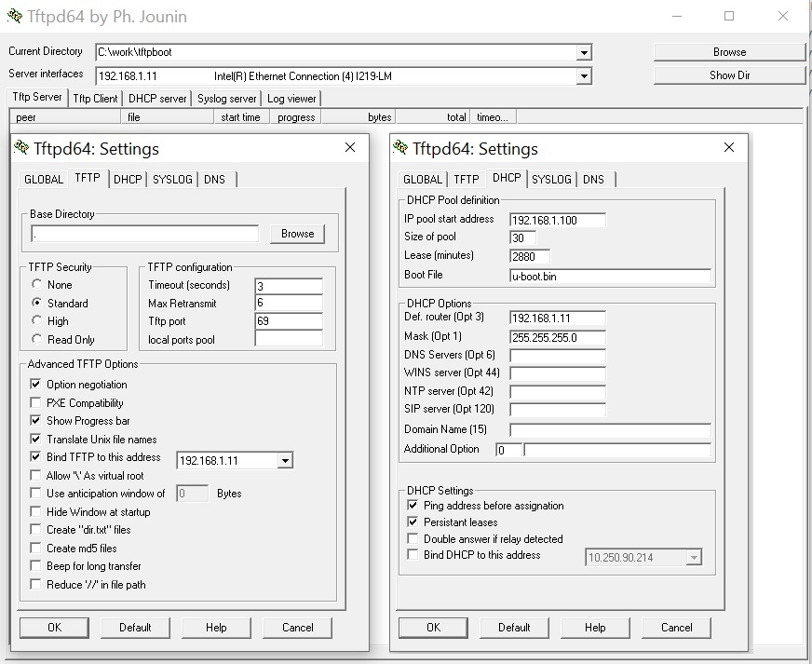Maximize the Tftpd64 main window
Image resolution: width=812 pixels, height=664 pixels.
pyautogui.click(x=729, y=16)
